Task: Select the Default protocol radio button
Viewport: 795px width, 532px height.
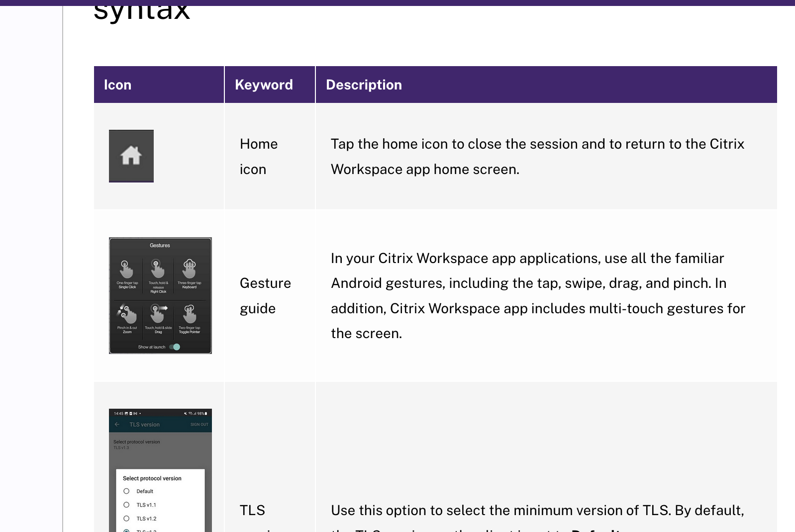Action: 126,491
